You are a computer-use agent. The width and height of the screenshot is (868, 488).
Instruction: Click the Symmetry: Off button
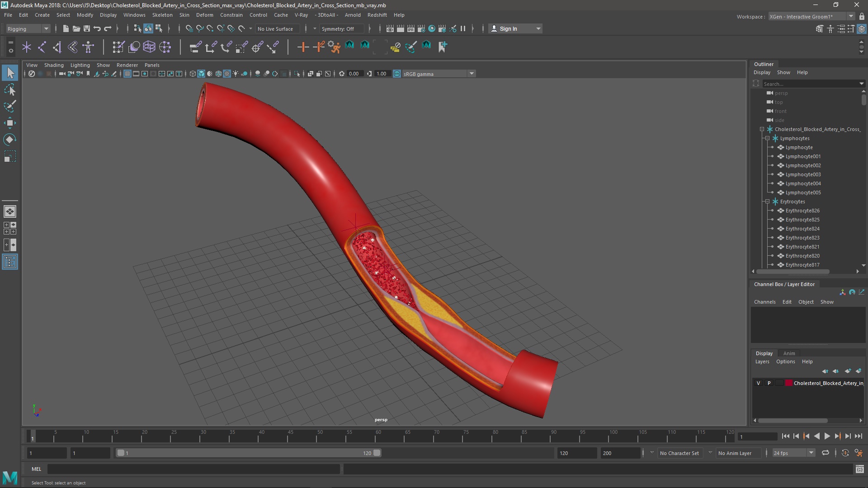click(341, 28)
